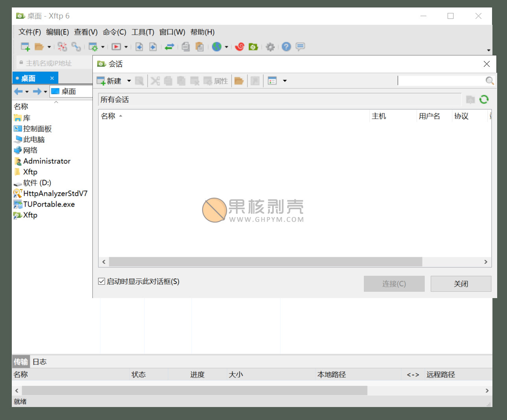Click the session search input field
The height and width of the screenshot is (420, 507).
441,81
